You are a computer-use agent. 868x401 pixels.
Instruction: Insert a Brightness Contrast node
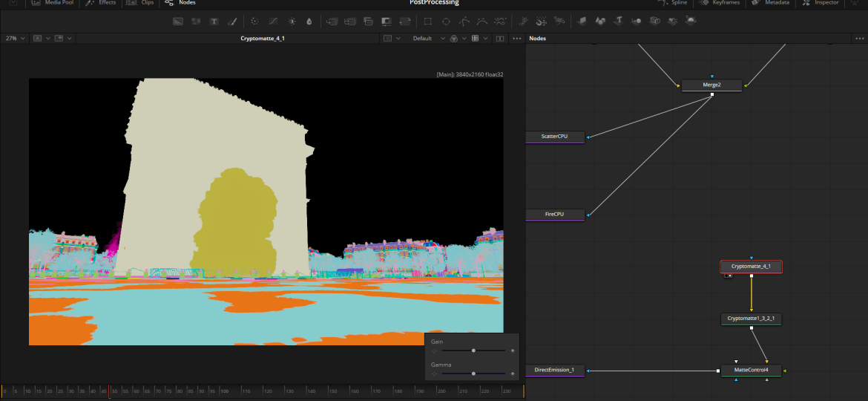click(291, 21)
